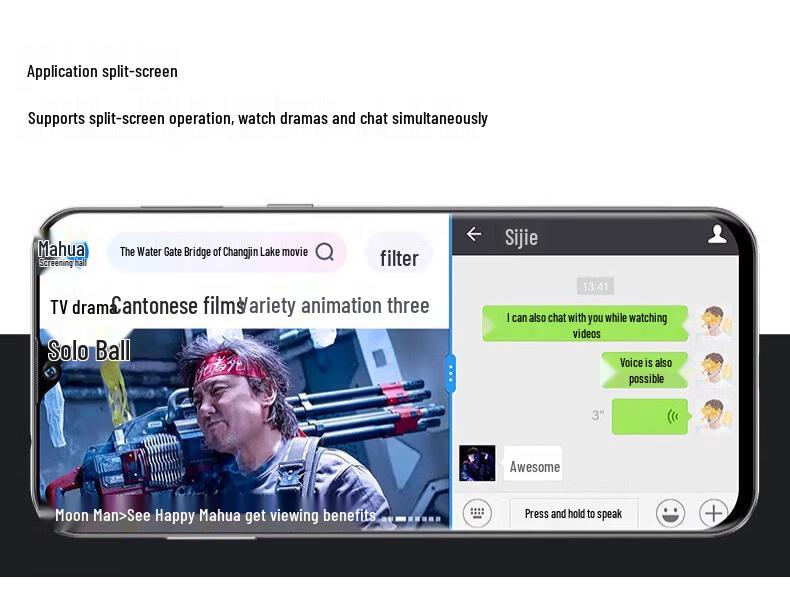Click the search magnifier icon

click(325, 252)
